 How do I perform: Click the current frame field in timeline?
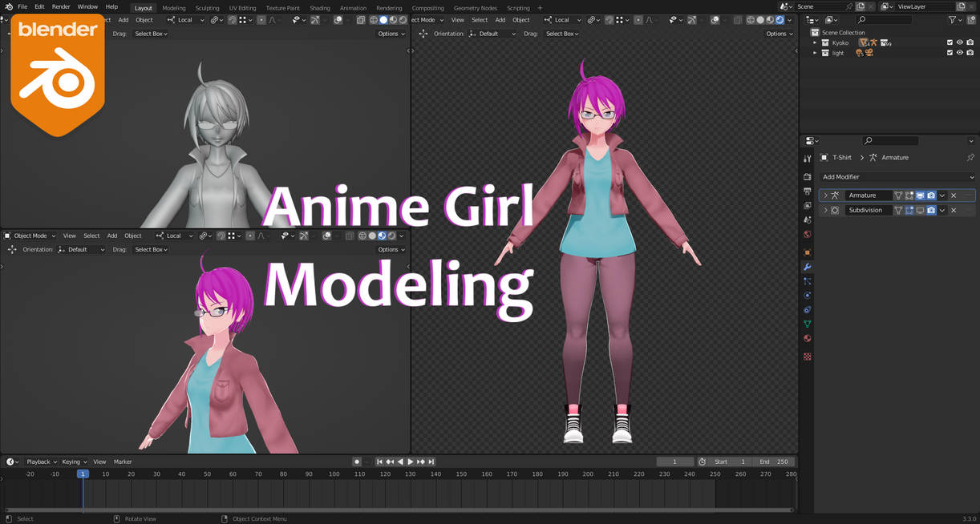(x=675, y=462)
